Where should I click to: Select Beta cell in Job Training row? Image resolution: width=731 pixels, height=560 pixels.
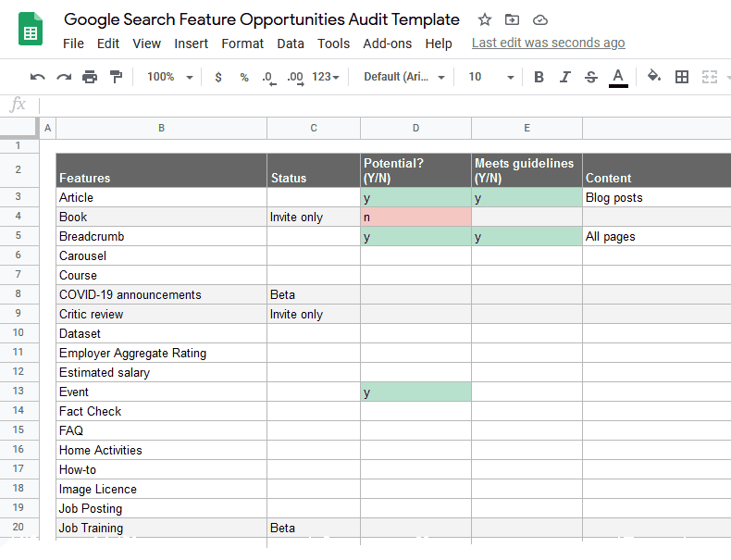[x=314, y=528]
